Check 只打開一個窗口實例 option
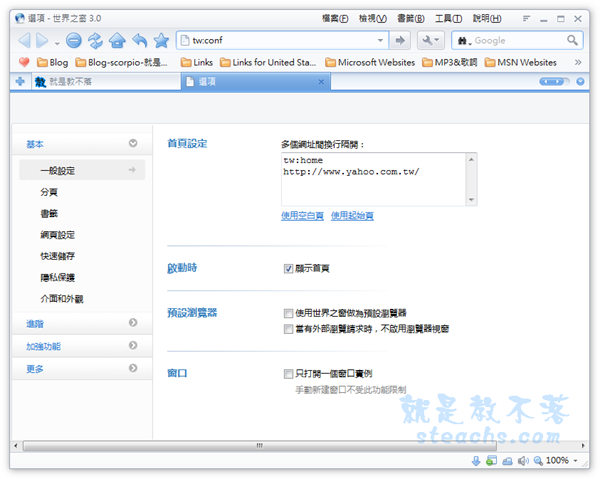 click(288, 374)
